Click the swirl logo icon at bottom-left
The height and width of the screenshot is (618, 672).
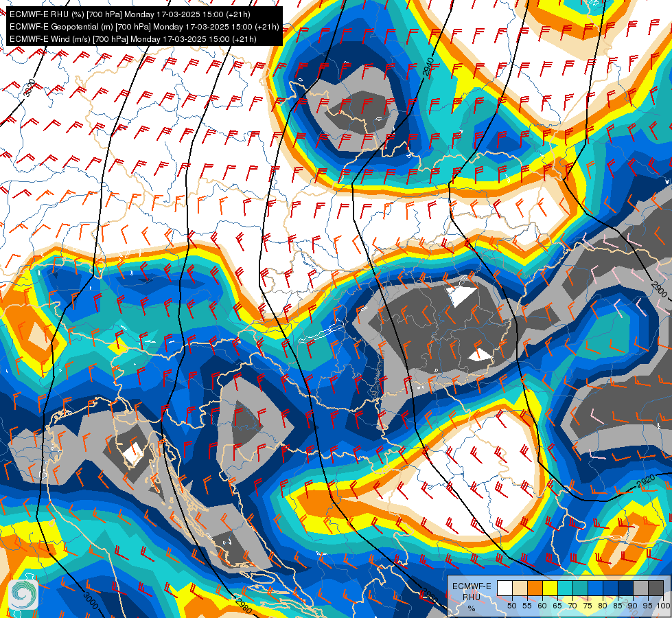(23, 595)
